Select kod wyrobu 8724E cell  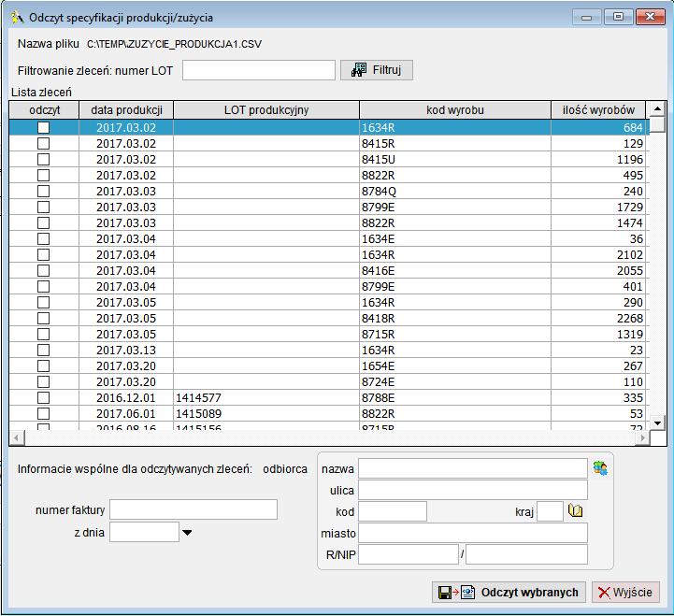(455, 382)
